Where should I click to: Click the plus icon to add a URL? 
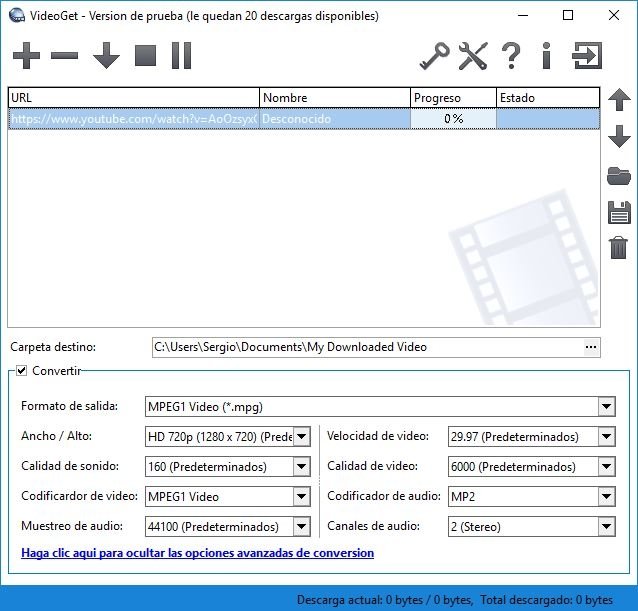tap(26, 55)
